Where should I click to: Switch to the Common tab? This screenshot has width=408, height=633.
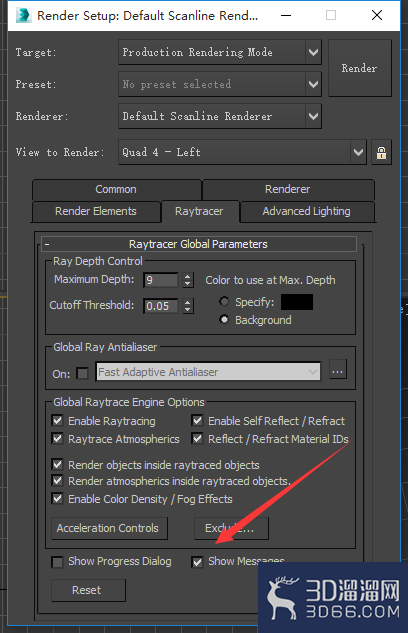point(116,189)
